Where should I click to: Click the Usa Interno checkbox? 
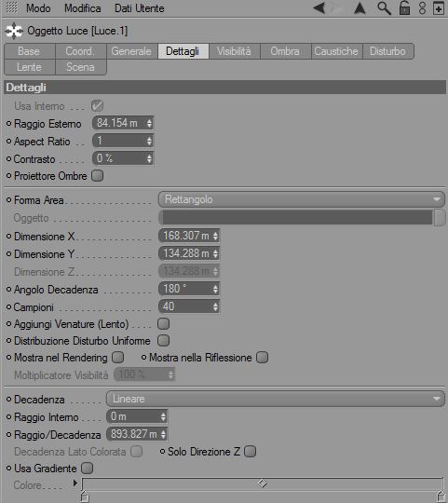pos(97,106)
